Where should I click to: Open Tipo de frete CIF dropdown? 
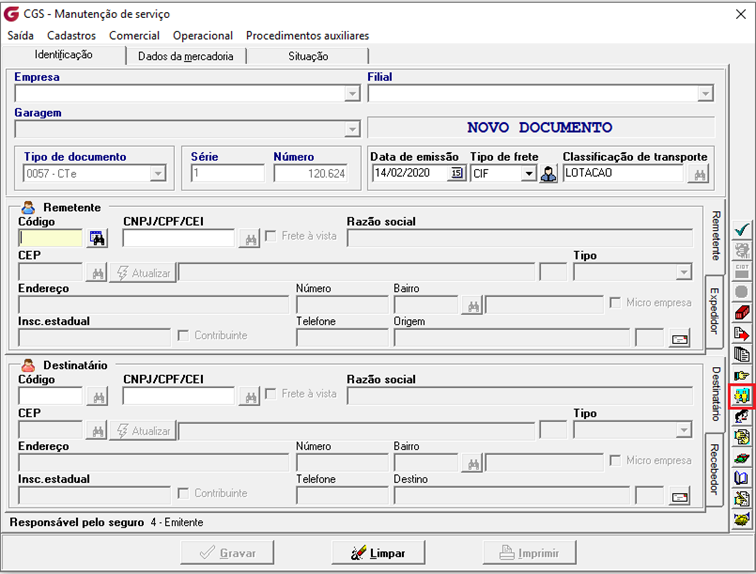(x=529, y=173)
